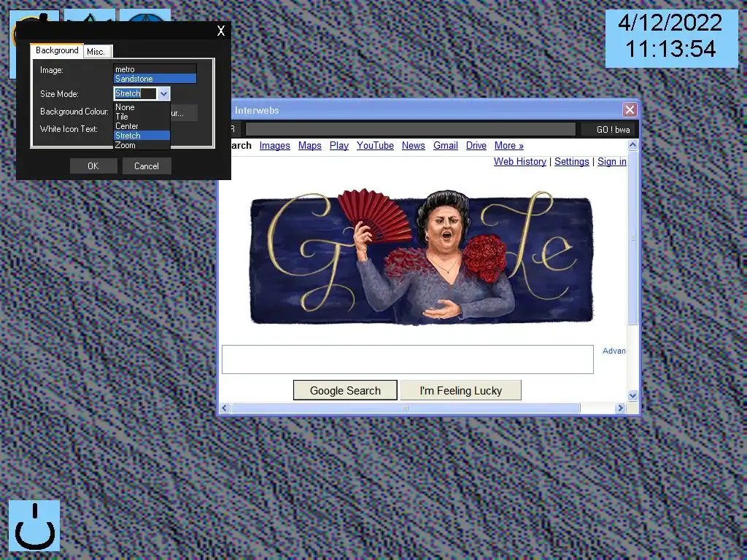Click the I'm Feeling Lucky button
The height and width of the screenshot is (560, 747).
[x=461, y=391]
